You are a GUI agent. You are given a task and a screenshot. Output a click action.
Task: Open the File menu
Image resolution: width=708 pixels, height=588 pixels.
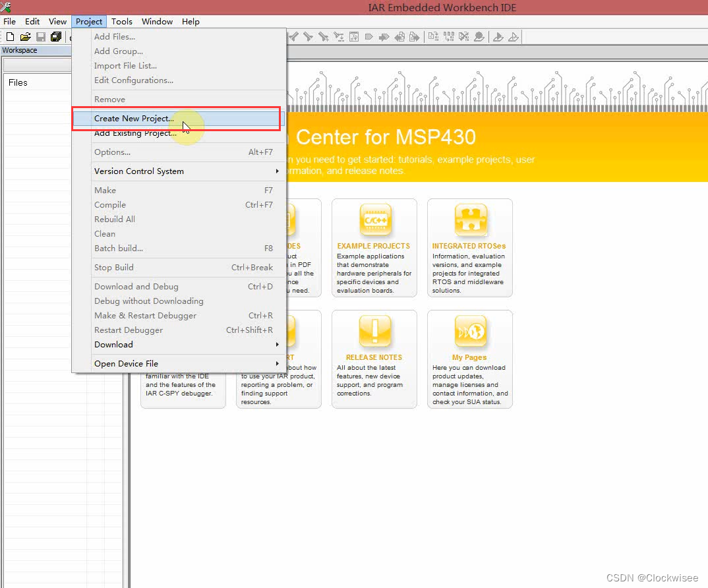[x=9, y=22]
